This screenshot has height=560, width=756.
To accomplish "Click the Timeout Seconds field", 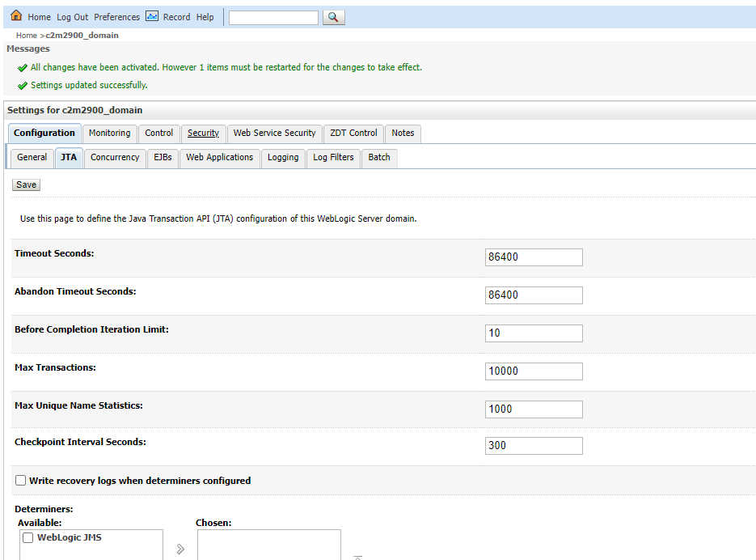I will pyautogui.click(x=534, y=257).
